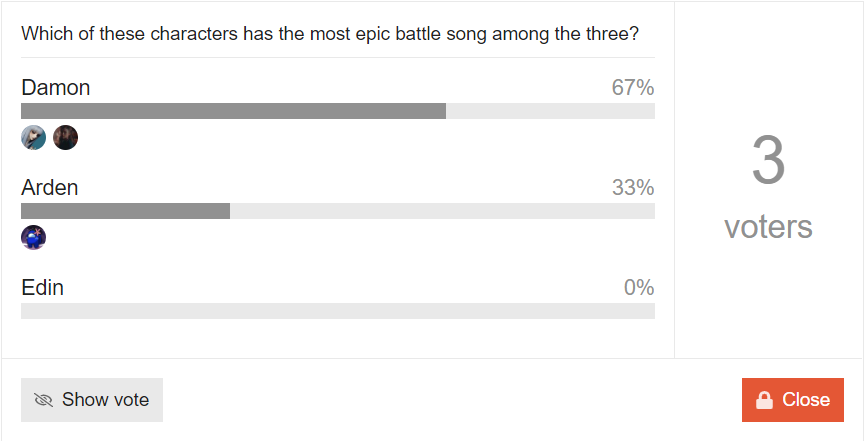This screenshot has height=441, width=865.
Task: Click the crossed-out eye icon beside Show vote
Action: (43, 400)
